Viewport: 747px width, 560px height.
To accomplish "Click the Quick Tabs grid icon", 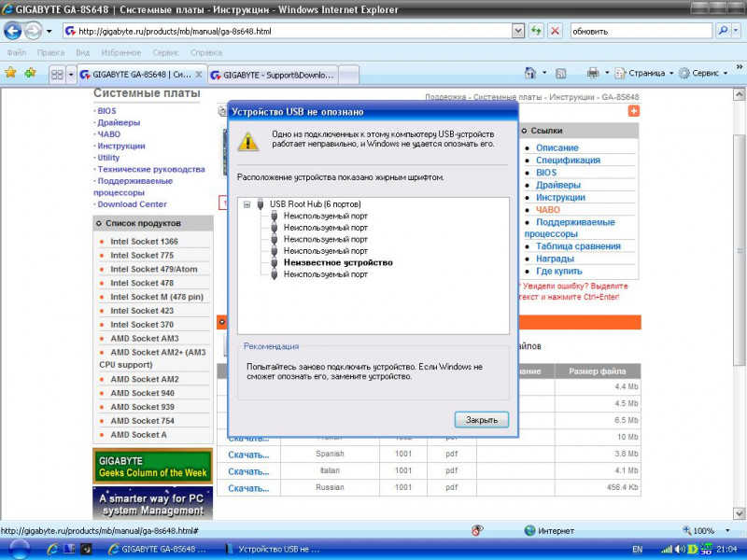I will (57, 75).
